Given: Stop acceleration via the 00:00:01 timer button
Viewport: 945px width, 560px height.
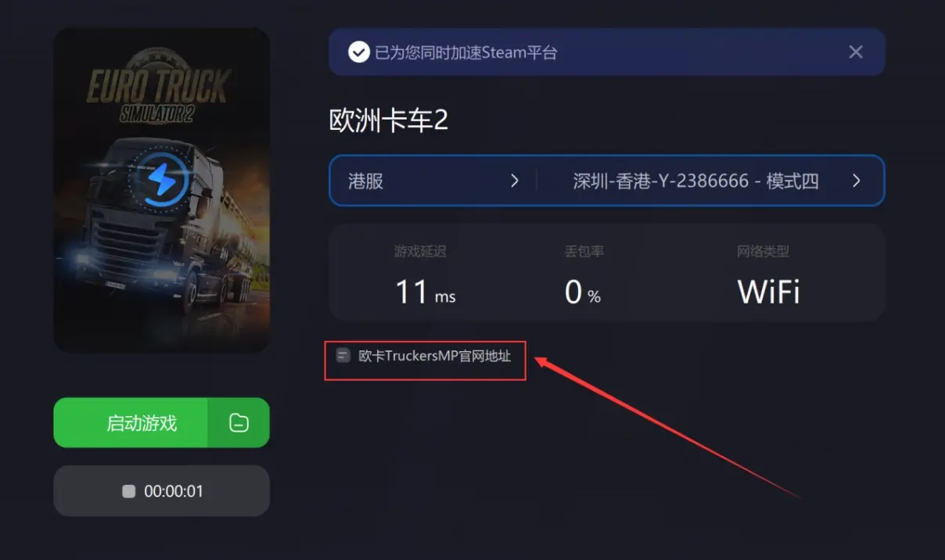Looking at the screenshot, I should (161, 491).
